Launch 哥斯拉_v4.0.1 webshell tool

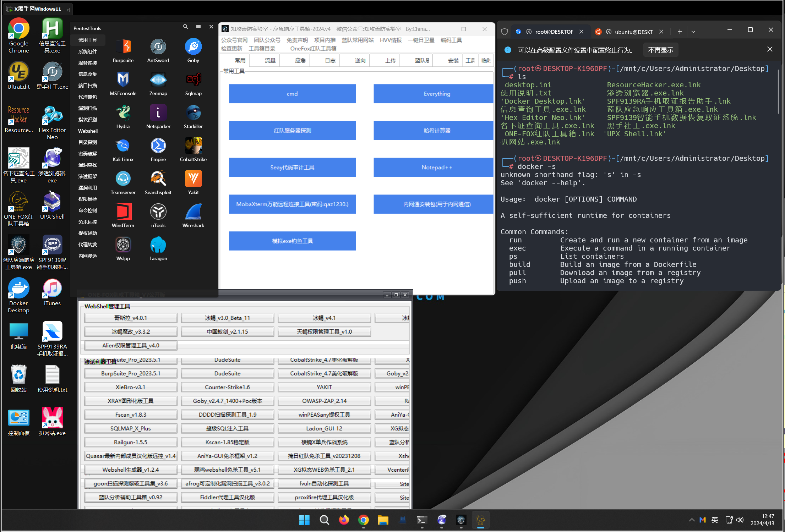[131, 318]
